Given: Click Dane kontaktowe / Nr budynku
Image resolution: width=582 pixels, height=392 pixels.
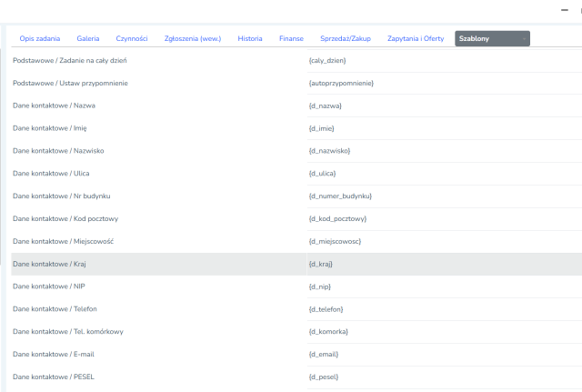Looking at the screenshot, I should (x=296, y=196).
